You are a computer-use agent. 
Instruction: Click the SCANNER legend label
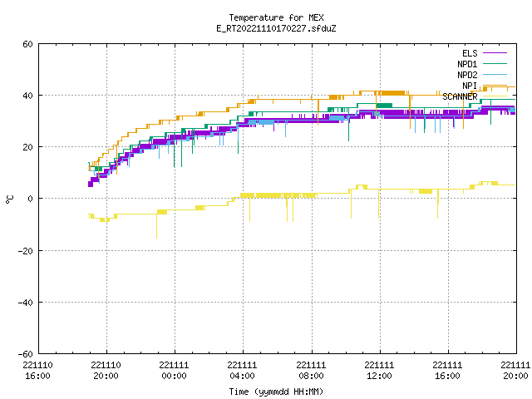[x=460, y=96]
